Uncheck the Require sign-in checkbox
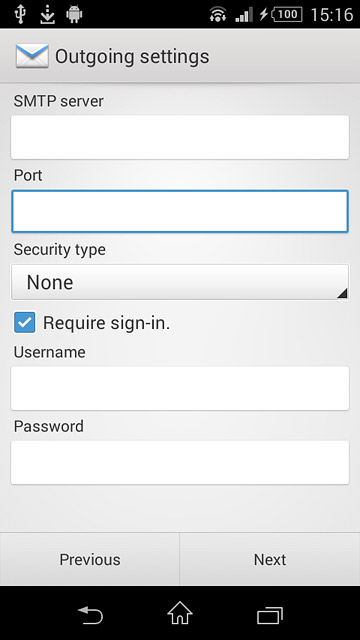 (24, 323)
